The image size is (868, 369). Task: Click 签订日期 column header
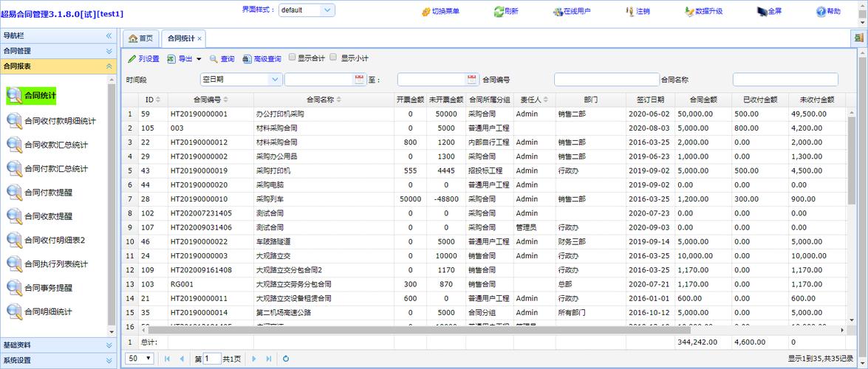pyautogui.click(x=649, y=100)
